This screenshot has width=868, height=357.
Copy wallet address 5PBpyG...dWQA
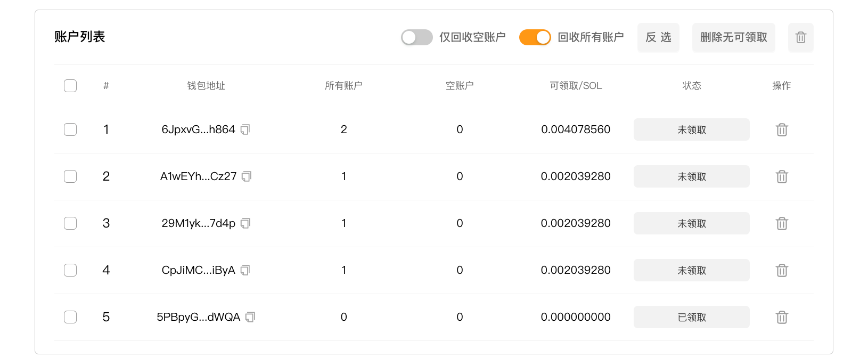click(250, 317)
